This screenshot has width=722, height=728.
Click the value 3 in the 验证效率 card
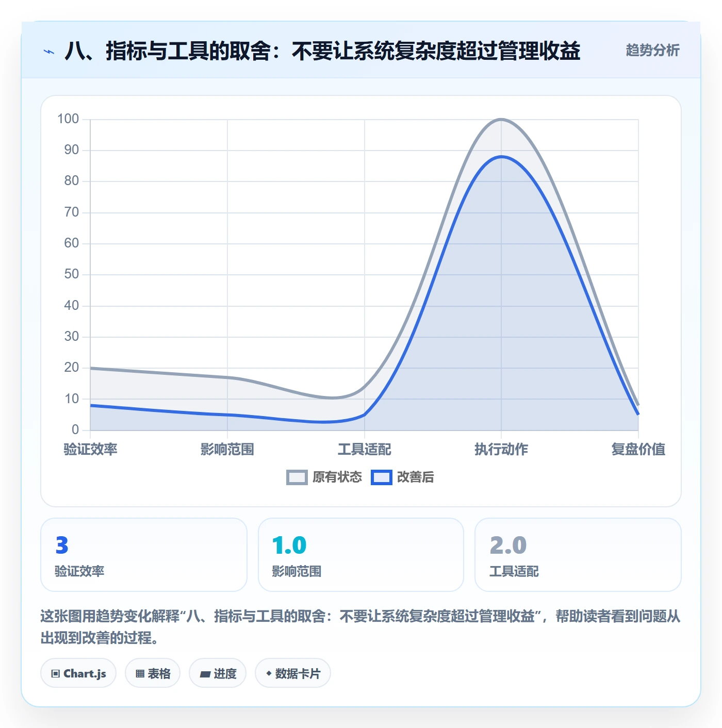point(62,545)
